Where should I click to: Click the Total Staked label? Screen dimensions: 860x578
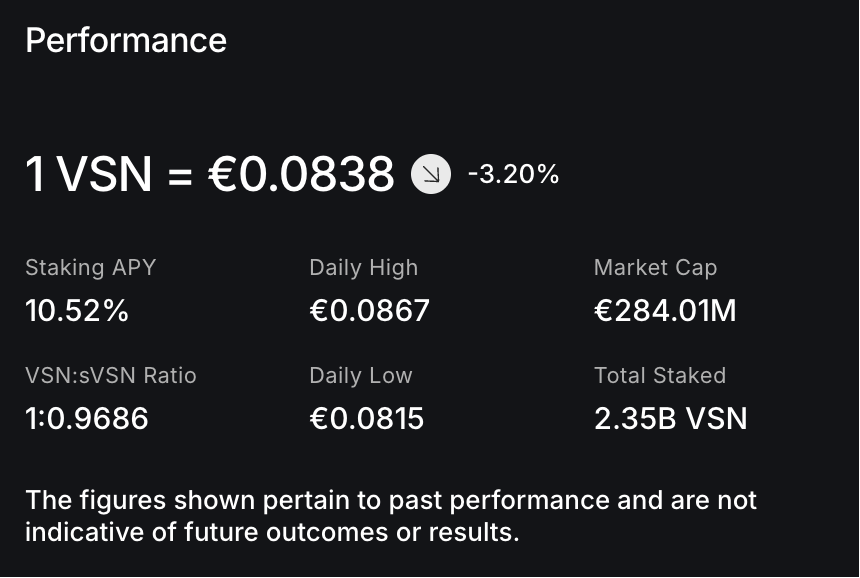click(660, 376)
